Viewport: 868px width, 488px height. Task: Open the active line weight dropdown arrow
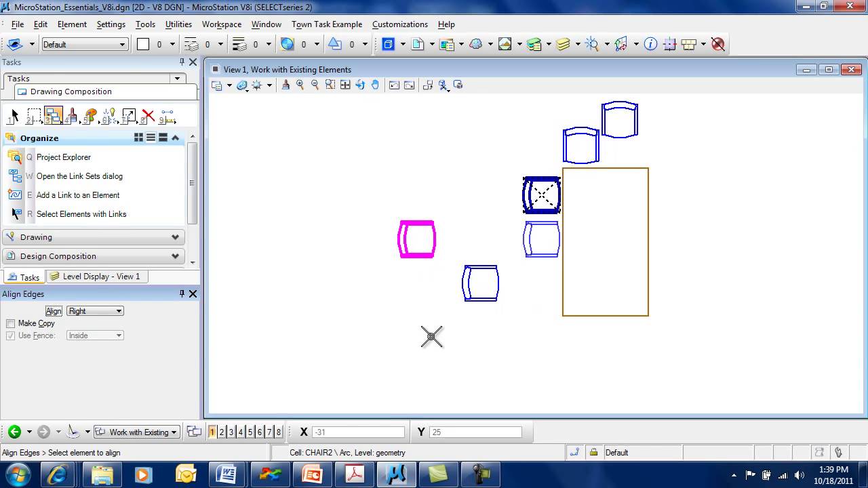(x=269, y=44)
